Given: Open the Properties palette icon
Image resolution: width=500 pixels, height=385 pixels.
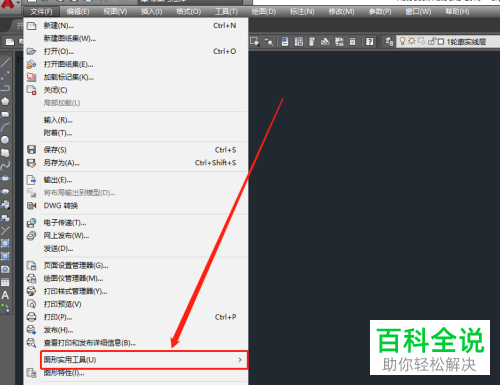Looking at the screenshot, I should (x=285, y=42).
